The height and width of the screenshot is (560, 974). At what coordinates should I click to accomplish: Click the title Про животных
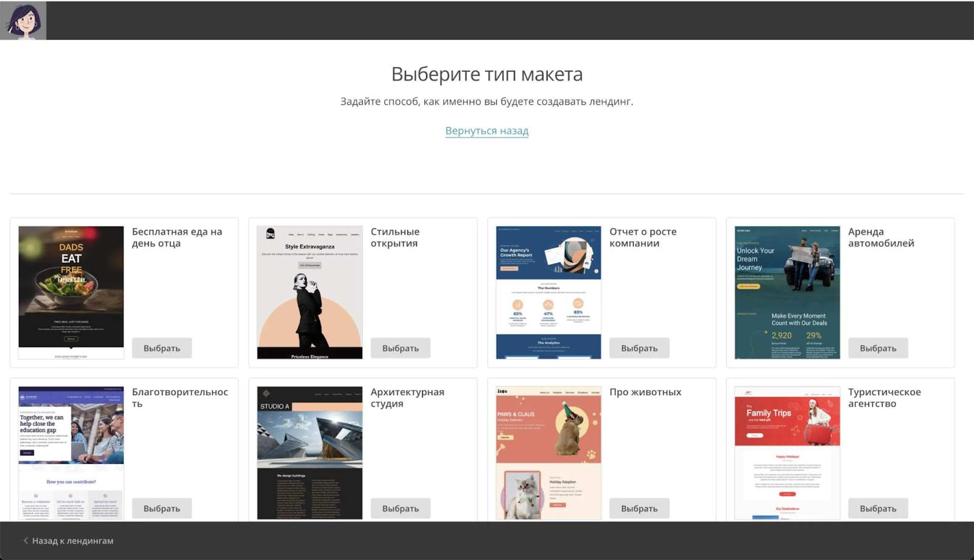coord(645,392)
